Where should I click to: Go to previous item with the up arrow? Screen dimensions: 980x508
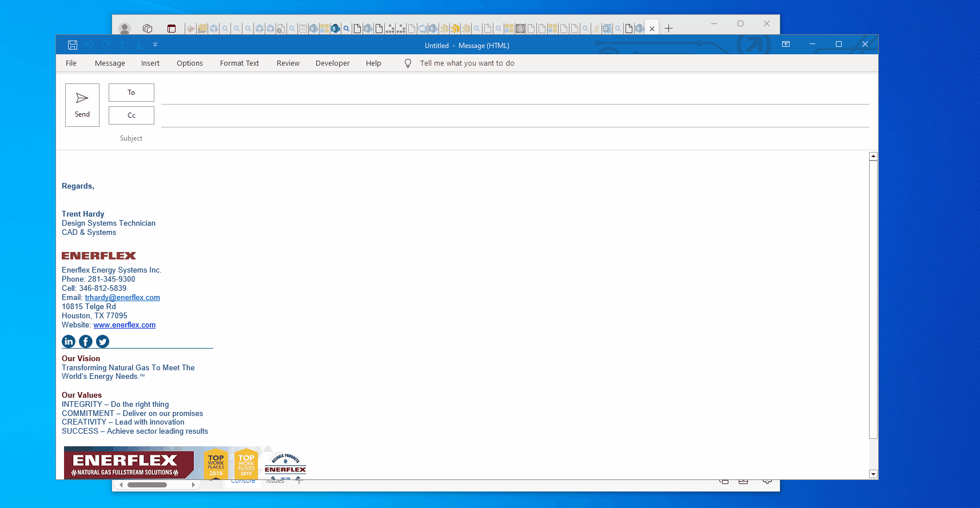point(122,45)
